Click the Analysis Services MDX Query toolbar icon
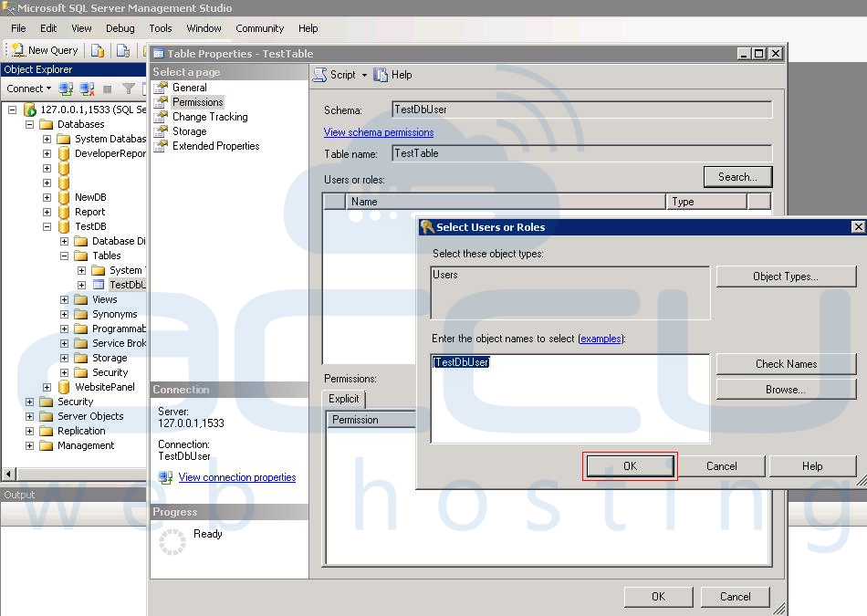867x616 pixels. click(x=123, y=50)
